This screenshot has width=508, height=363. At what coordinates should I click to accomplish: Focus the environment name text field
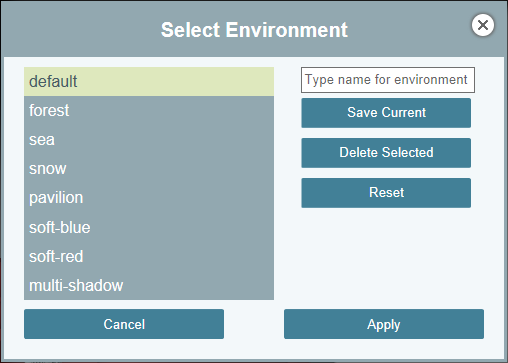click(x=388, y=80)
